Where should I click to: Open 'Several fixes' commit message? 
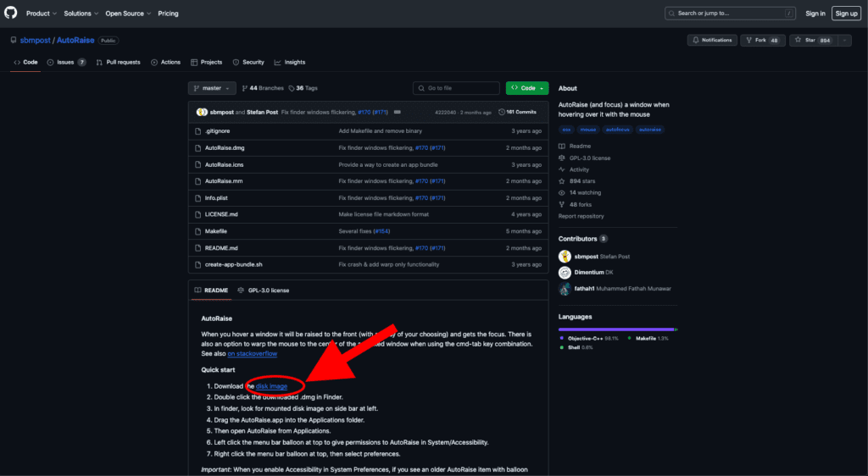pyautogui.click(x=355, y=231)
